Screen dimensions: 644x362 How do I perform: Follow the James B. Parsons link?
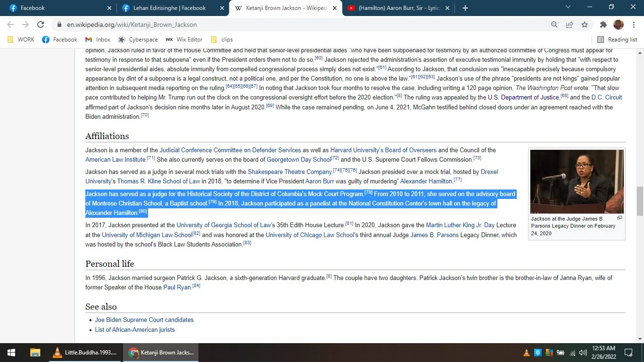[x=435, y=235]
